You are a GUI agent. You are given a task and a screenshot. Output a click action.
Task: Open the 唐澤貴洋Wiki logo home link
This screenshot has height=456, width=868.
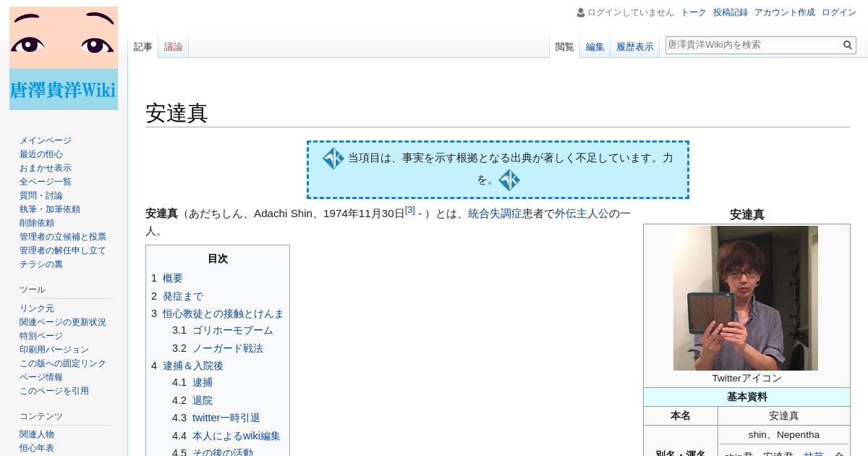(64, 58)
